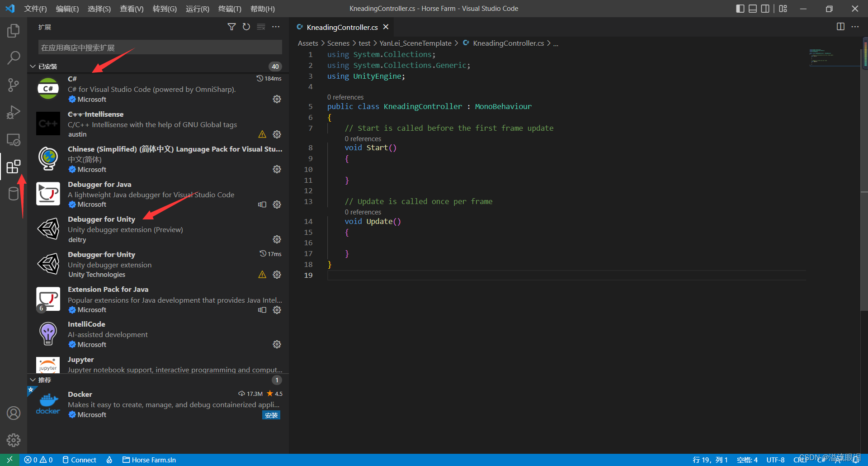Change indentation spaces setting in status bar
This screenshot has width=868, height=466.
tap(747, 460)
